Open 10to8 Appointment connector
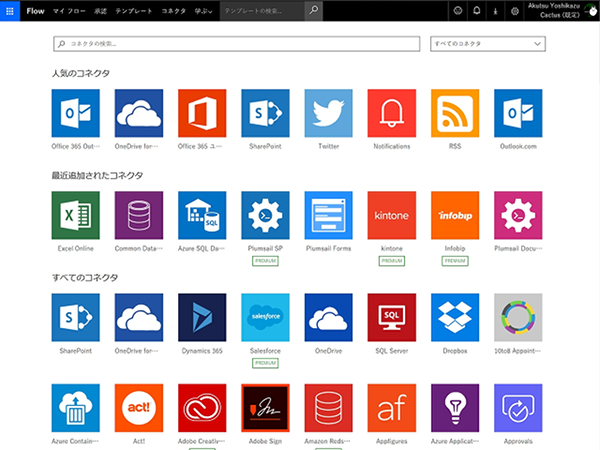The height and width of the screenshot is (450, 600). click(x=518, y=318)
